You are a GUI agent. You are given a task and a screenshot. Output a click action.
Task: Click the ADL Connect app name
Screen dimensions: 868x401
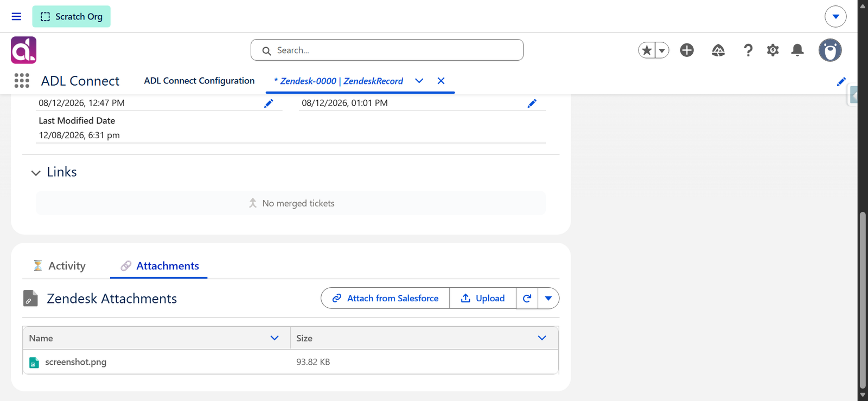[x=80, y=81]
